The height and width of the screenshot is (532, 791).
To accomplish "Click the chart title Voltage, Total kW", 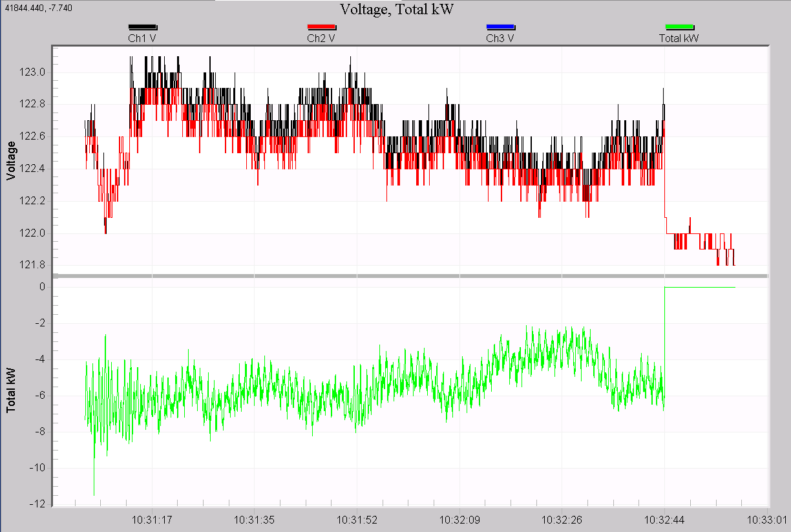I will click(397, 9).
